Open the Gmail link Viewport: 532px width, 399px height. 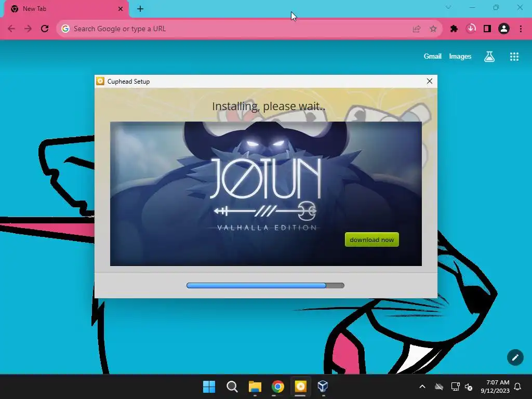(432, 56)
